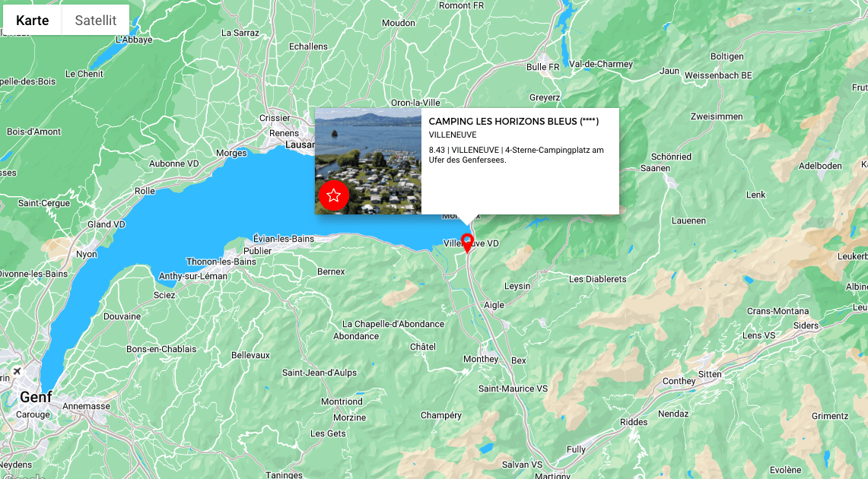
Task: Click the Sitten city label
Action: point(710,374)
